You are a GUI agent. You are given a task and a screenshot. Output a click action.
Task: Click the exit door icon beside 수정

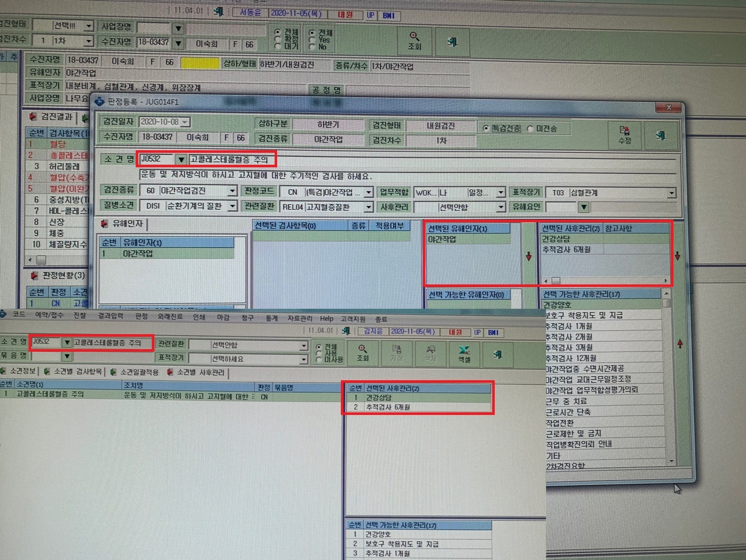[661, 135]
